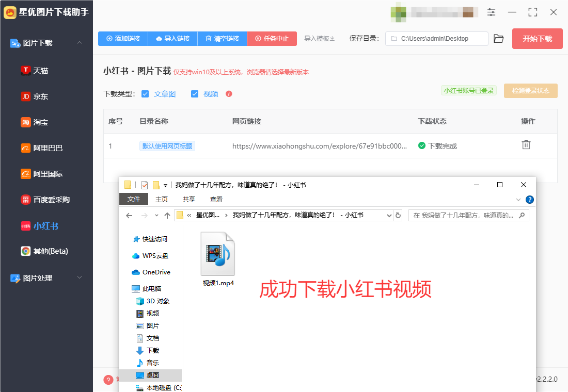
Task: Expand the address bar breadcrumb overflow chevron
Action: point(189,216)
